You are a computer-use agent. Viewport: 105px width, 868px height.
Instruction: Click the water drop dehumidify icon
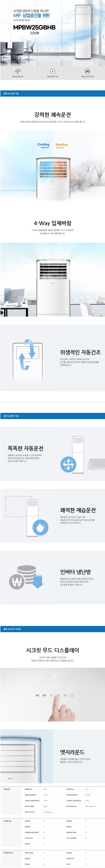(40, 527)
